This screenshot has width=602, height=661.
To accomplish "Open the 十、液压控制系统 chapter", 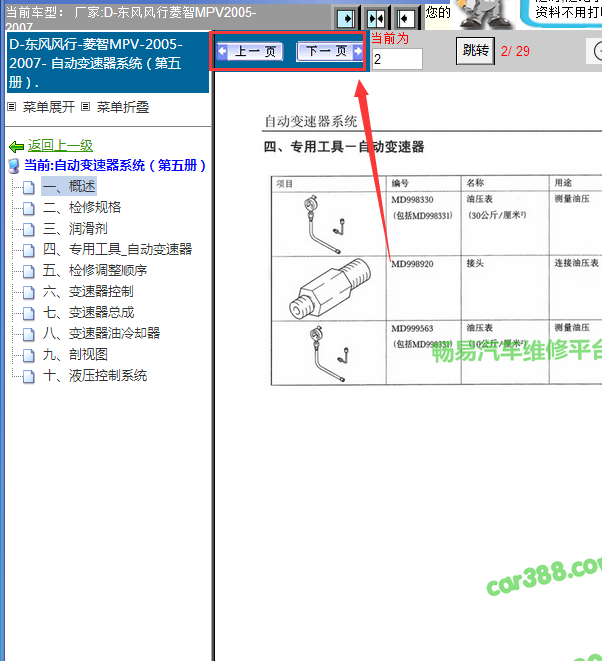I will (x=95, y=376).
